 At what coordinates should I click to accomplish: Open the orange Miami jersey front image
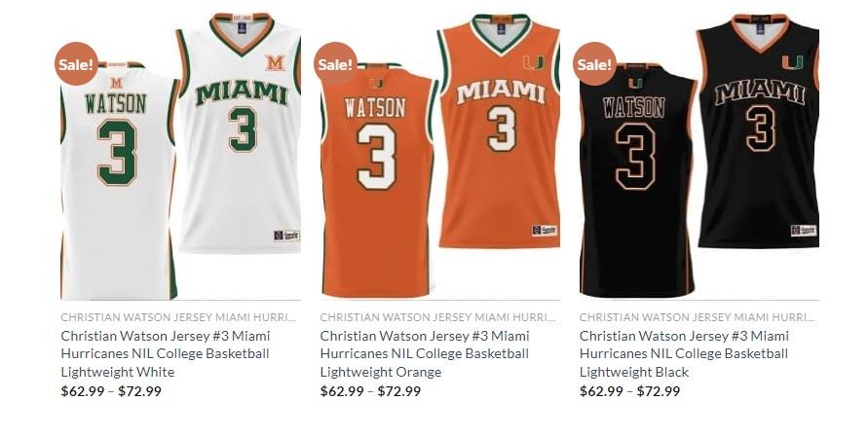[x=499, y=131]
